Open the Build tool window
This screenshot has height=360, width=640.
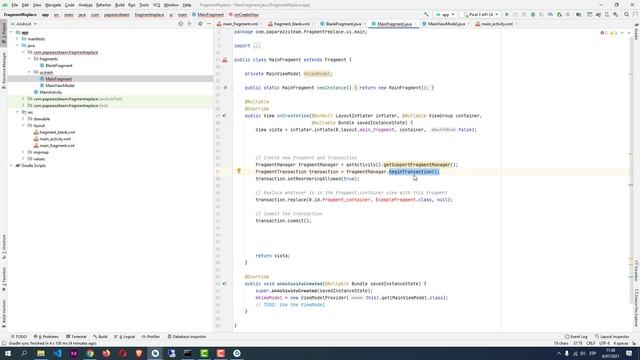100,337
